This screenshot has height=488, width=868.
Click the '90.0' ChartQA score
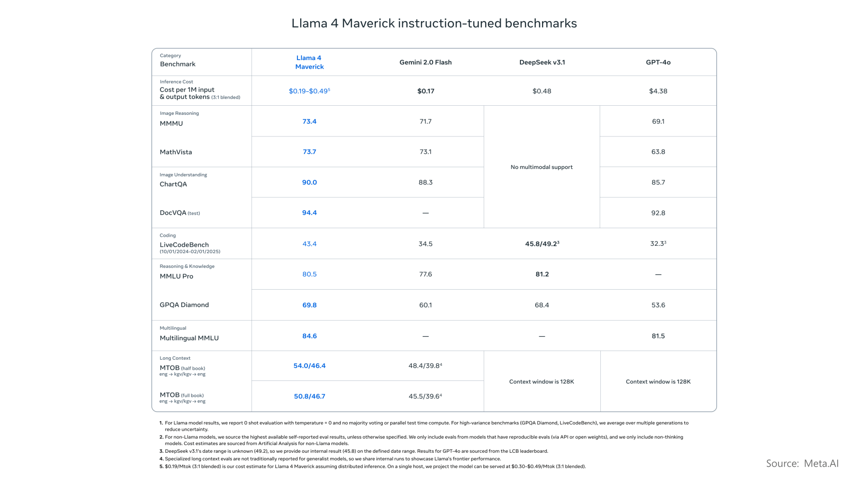coord(309,183)
